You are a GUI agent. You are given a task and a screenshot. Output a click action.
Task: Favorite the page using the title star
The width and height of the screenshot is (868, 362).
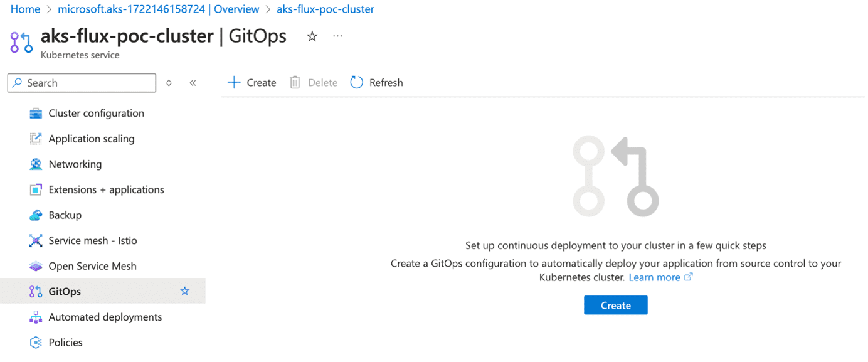[312, 36]
